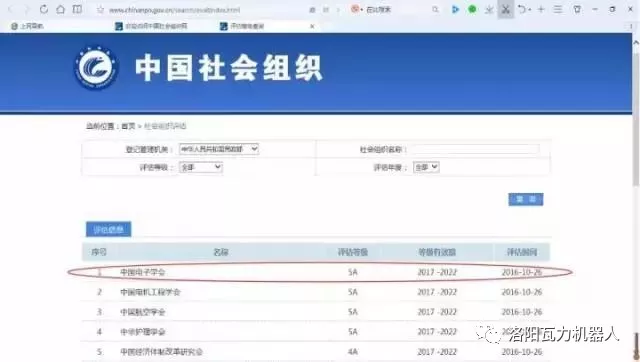
Task: Open a new tab with plus icon
Action: (541, 9)
